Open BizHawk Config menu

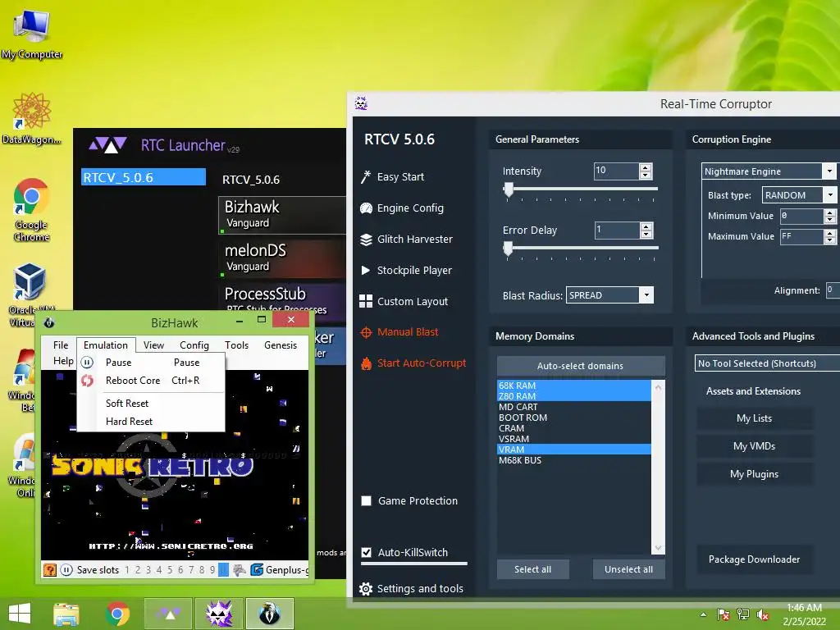click(194, 345)
